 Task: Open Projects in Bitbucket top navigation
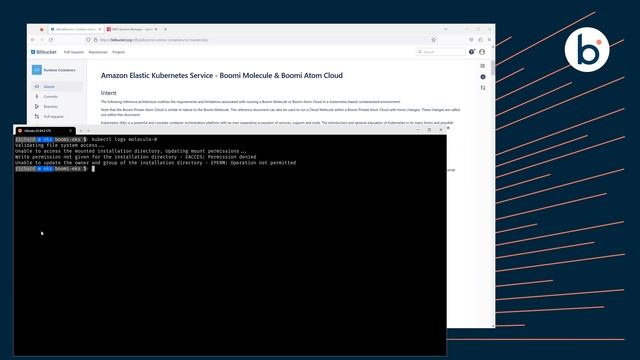pyautogui.click(x=119, y=52)
